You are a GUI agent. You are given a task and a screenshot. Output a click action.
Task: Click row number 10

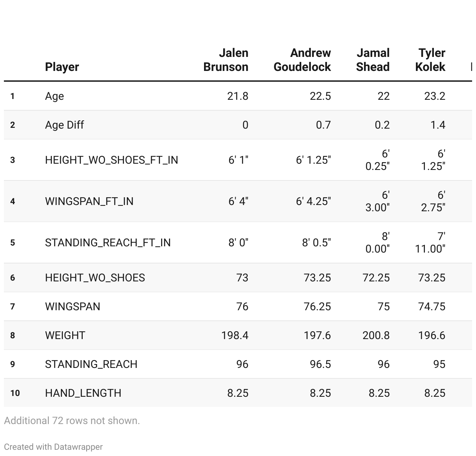[x=15, y=393]
